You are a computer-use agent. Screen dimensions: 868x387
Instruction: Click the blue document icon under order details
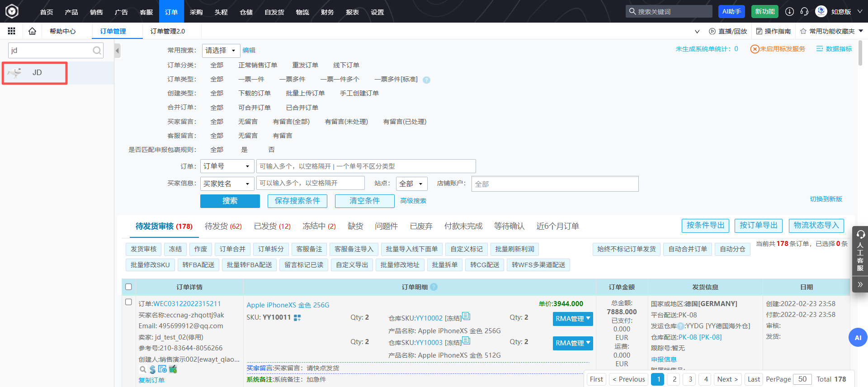(x=162, y=369)
